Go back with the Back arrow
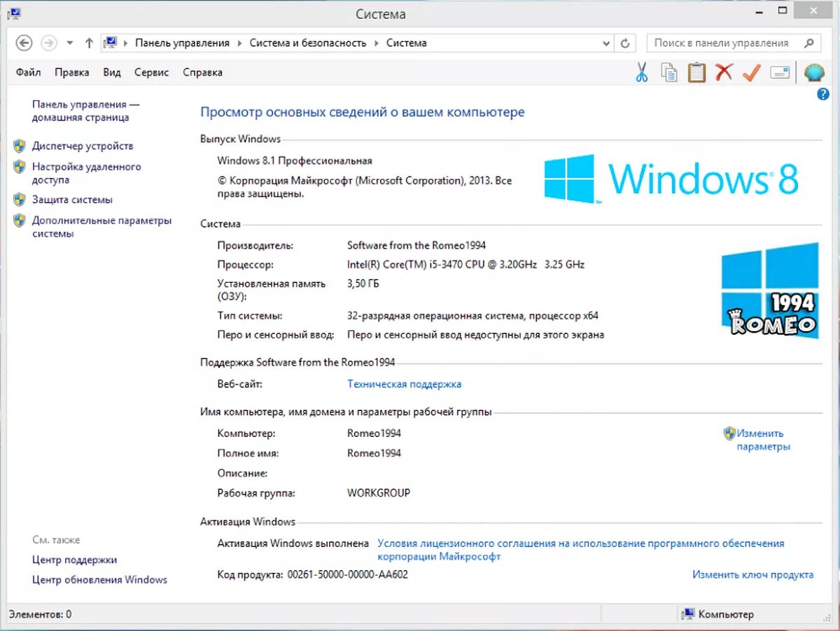The width and height of the screenshot is (840, 631). (24, 43)
